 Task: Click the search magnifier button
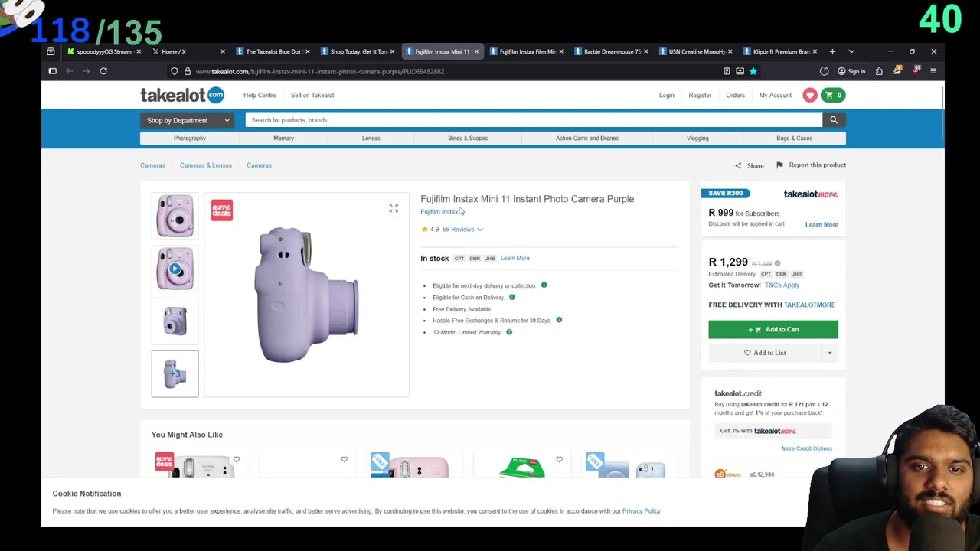tap(834, 120)
